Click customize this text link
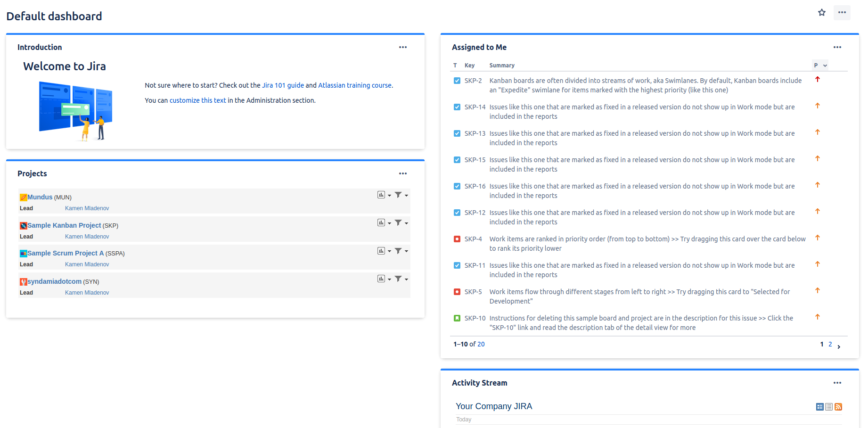 pyautogui.click(x=198, y=100)
